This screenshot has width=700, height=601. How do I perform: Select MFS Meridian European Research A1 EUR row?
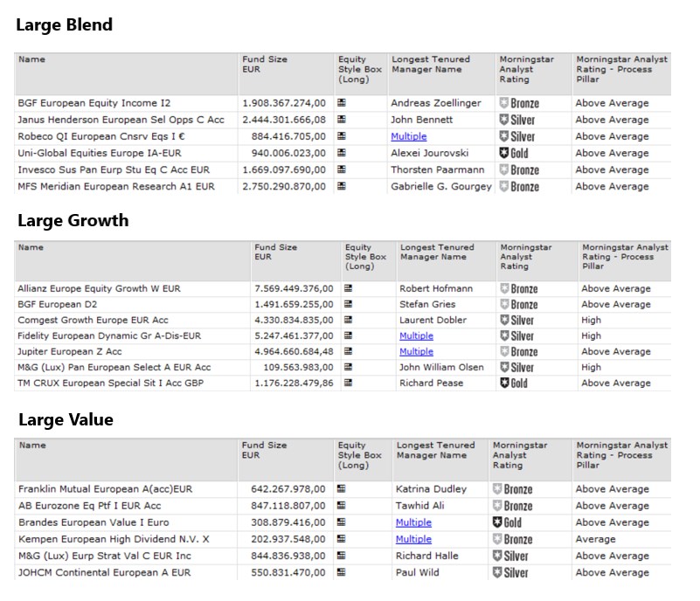coord(116,187)
